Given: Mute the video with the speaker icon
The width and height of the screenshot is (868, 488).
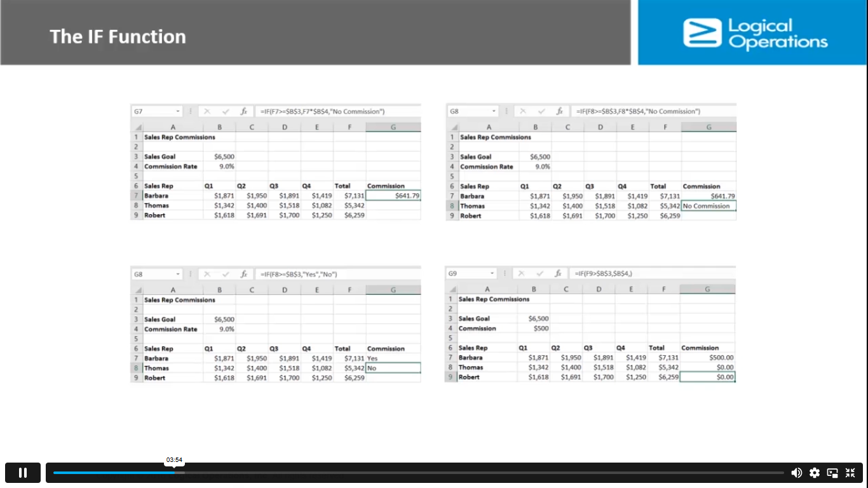Looking at the screenshot, I should (x=796, y=473).
